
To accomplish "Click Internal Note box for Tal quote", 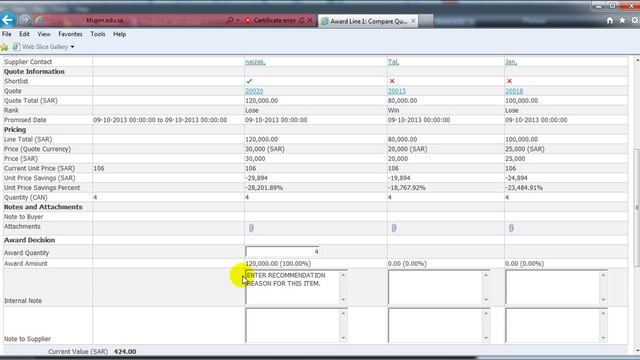I will 439,287.
